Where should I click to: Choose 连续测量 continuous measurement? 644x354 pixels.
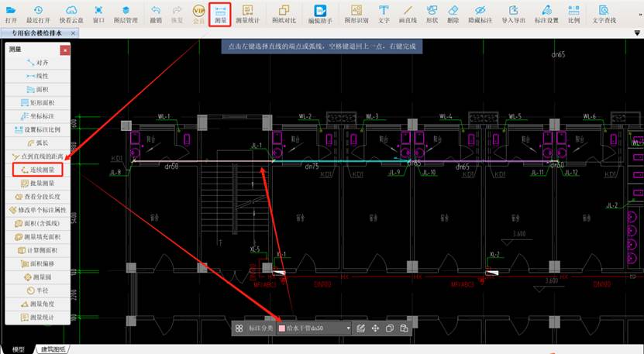[38, 170]
